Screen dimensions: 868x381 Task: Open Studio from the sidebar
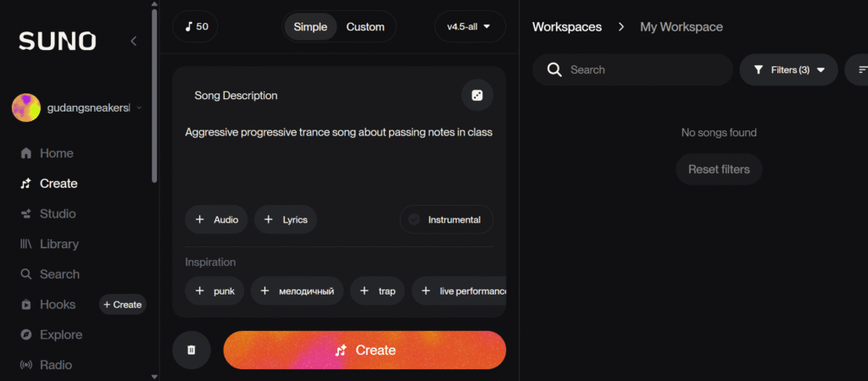[x=58, y=213]
